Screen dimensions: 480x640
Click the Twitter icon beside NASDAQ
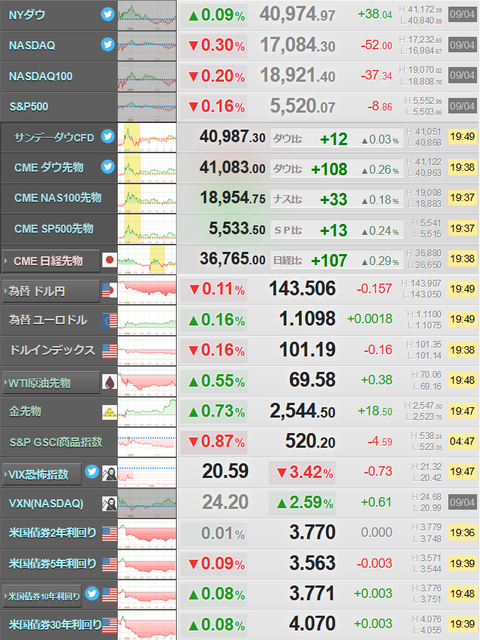pos(108,44)
